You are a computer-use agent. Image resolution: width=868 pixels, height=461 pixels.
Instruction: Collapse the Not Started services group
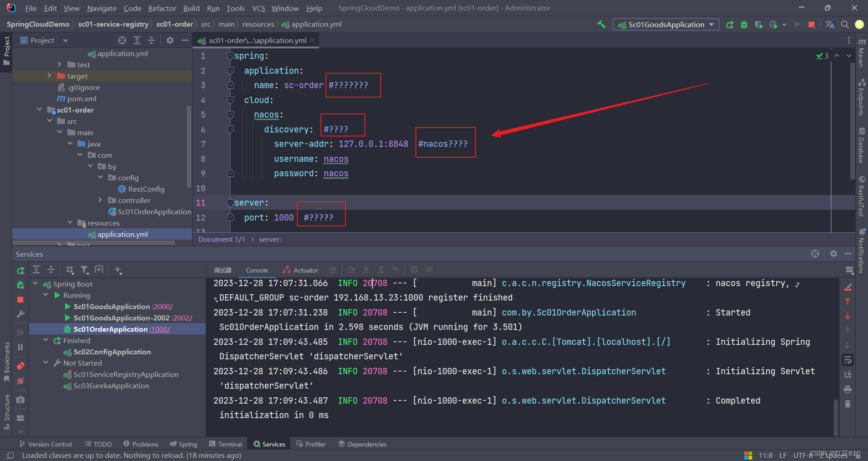[x=46, y=363]
